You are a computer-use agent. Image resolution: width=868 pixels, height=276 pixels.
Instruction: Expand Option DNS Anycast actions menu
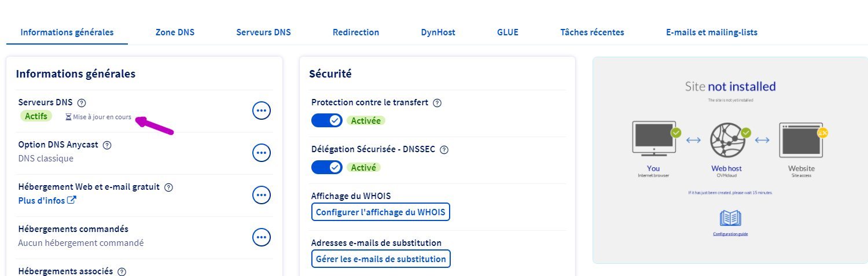tap(262, 153)
